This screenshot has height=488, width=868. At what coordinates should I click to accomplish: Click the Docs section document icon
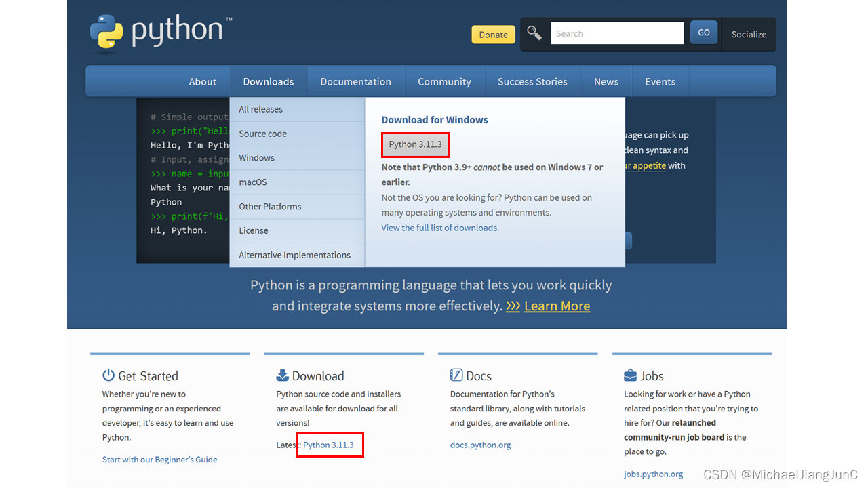456,375
